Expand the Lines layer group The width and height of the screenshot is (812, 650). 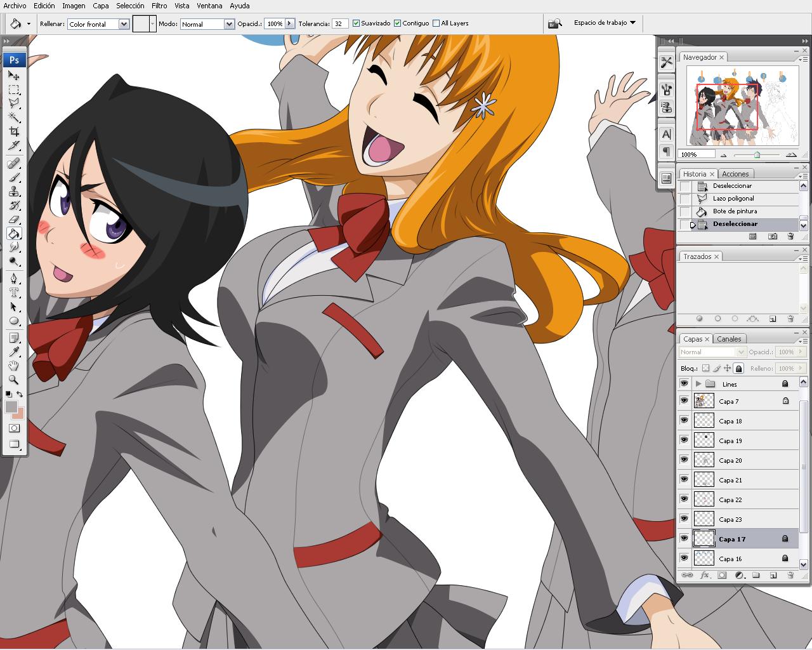[698, 384]
